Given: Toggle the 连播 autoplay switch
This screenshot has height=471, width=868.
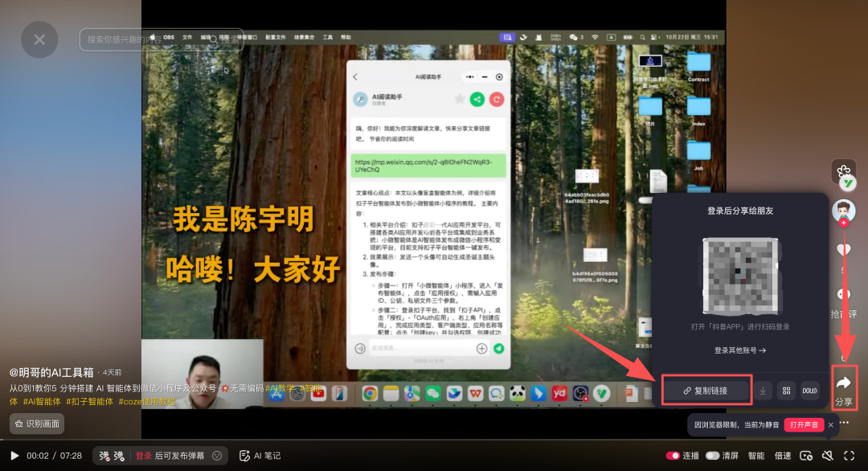Looking at the screenshot, I should pyautogui.click(x=674, y=456).
